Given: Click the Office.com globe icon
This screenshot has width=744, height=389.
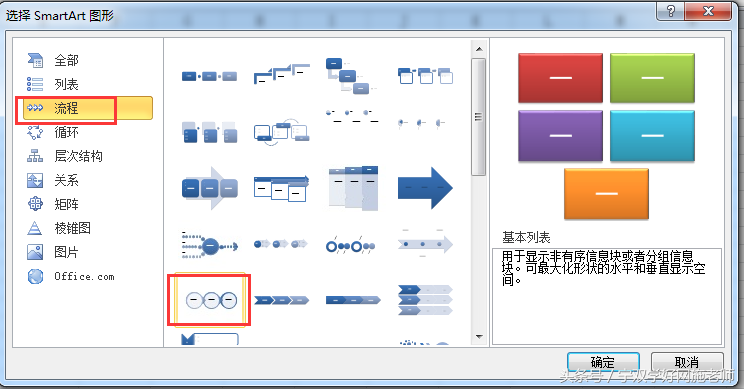Looking at the screenshot, I should tap(35, 276).
